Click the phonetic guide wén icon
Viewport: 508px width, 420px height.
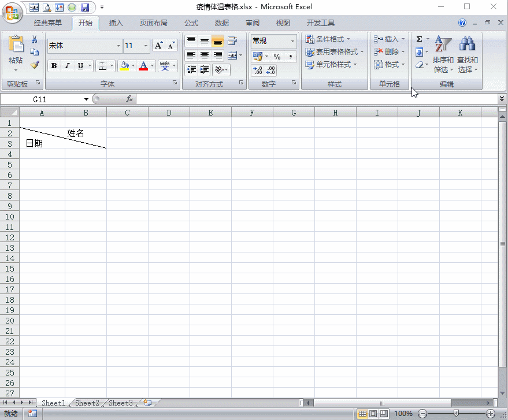tap(165, 66)
